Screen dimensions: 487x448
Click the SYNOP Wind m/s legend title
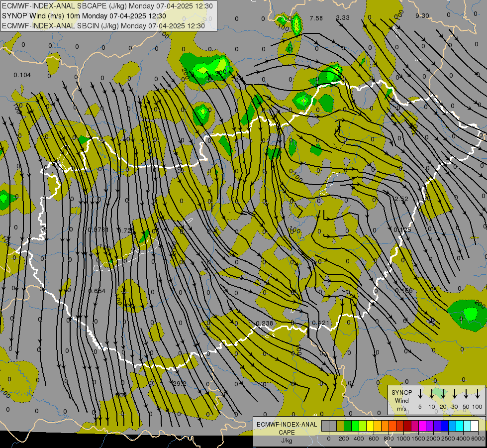(x=401, y=400)
